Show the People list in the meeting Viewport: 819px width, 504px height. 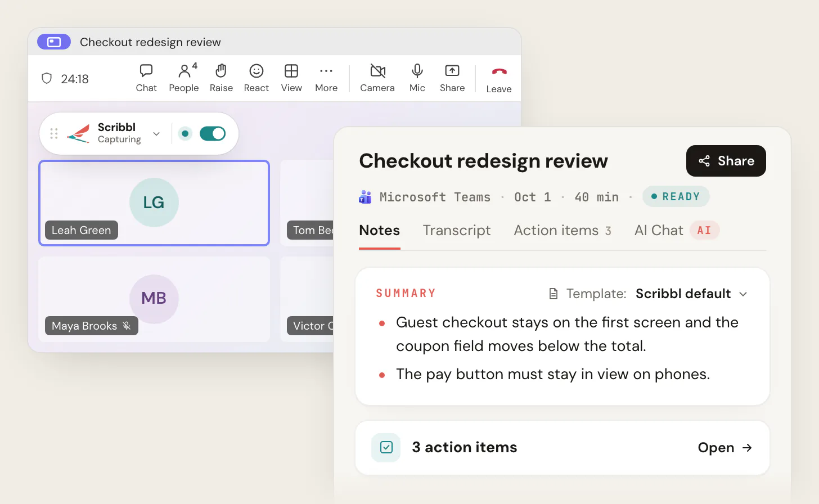coord(184,78)
